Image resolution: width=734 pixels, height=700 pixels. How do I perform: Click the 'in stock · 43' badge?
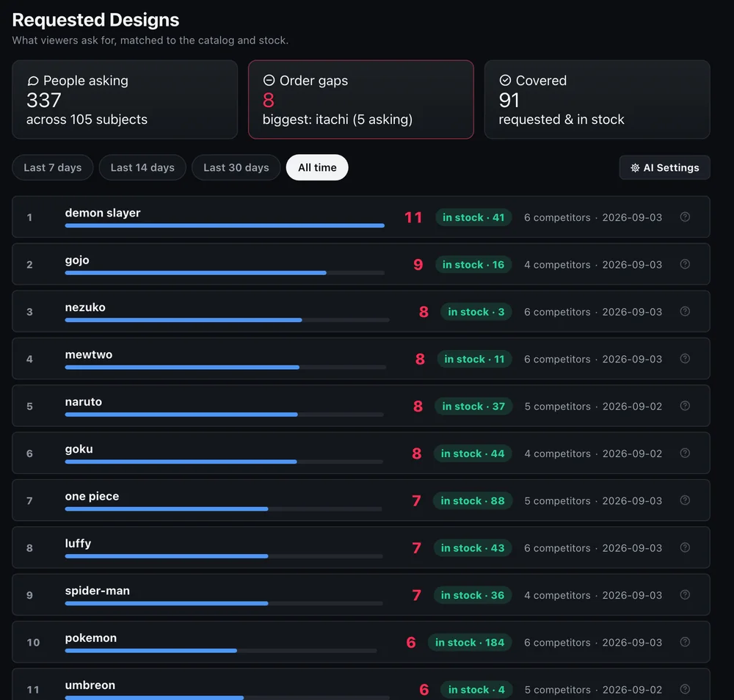[x=473, y=548]
